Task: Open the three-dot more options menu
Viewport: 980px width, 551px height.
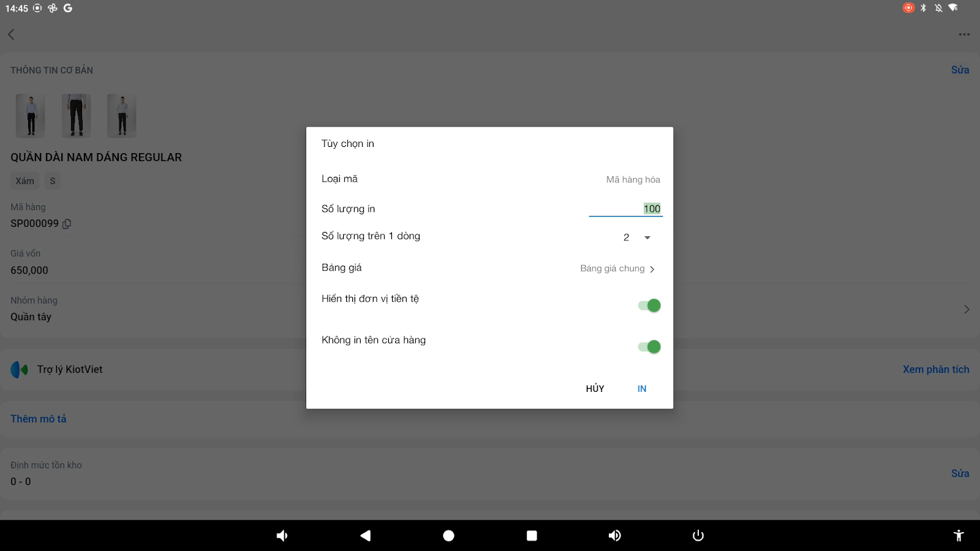Action: tap(964, 34)
